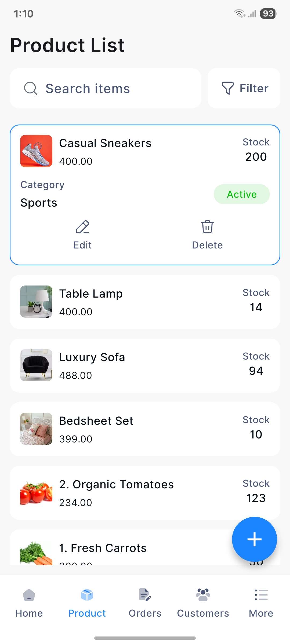Tap the Edit pencil icon
290x644 pixels.
tap(82, 227)
